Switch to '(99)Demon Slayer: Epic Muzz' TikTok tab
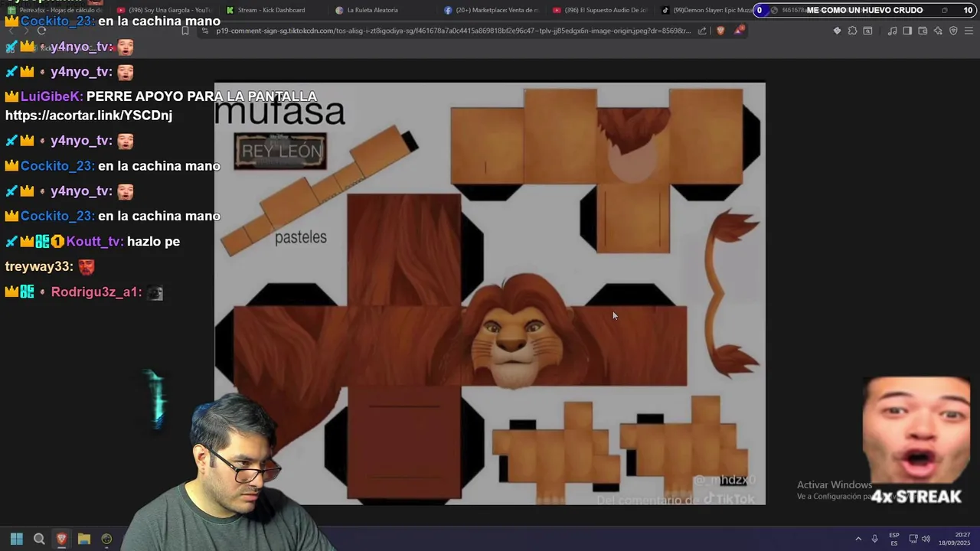The width and height of the screenshot is (980, 551). coord(707,10)
